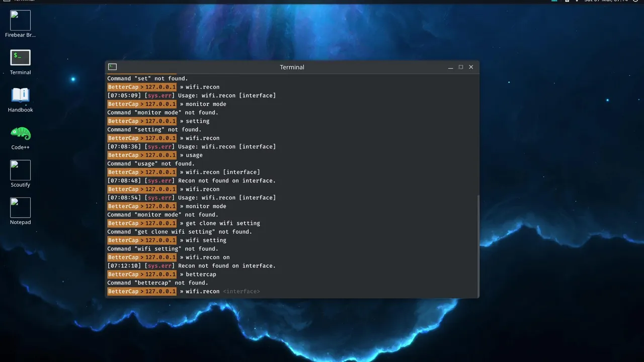Open the Handbook desktop icon
The width and height of the screenshot is (644, 362).
coord(20,95)
